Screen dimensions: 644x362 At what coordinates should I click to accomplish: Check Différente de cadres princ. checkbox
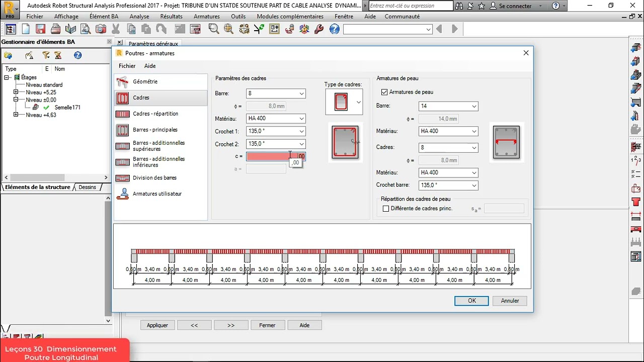[386, 208]
